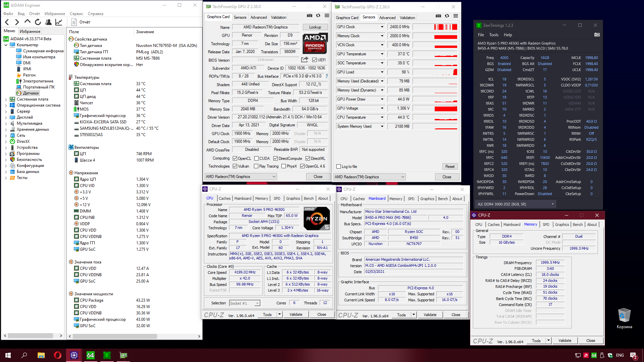Toggle the Ray Tracing checkbox
Screen dimensions: 644x362
tap(256, 166)
